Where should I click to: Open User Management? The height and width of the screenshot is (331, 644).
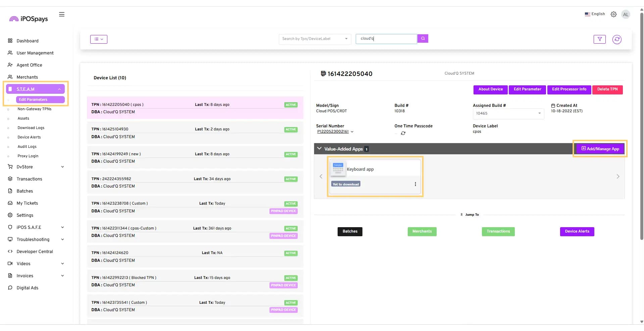click(35, 53)
